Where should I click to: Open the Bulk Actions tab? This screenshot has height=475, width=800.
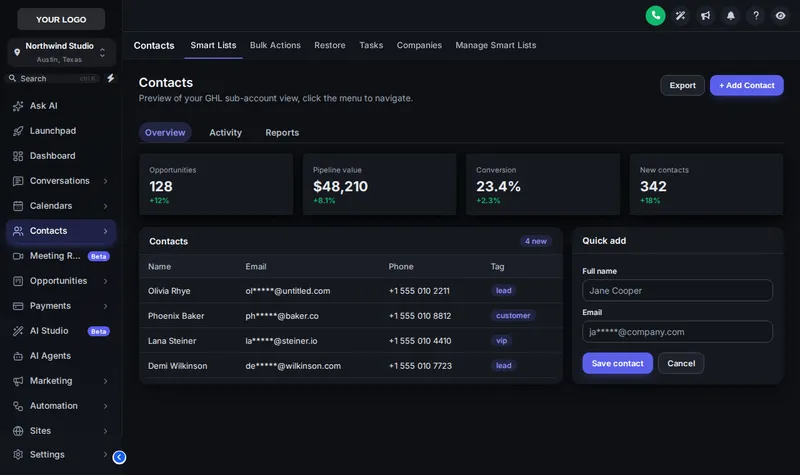coord(275,45)
